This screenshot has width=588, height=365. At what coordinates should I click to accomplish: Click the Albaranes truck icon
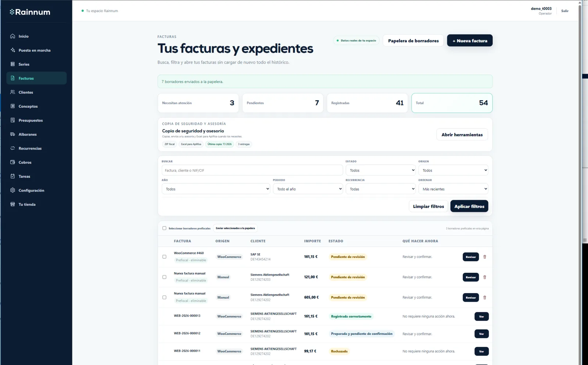click(x=12, y=134)
